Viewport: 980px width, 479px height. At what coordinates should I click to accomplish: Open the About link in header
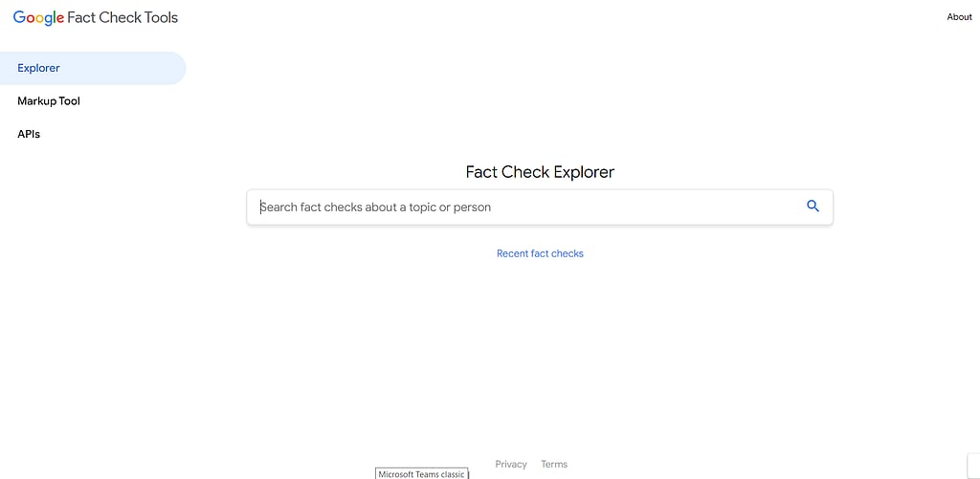[959, 17]
